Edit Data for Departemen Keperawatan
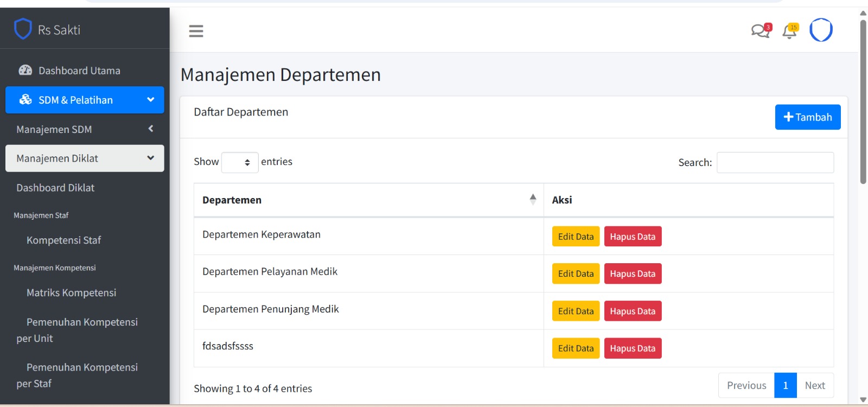 pyautogui.click(x=576, y=237)
